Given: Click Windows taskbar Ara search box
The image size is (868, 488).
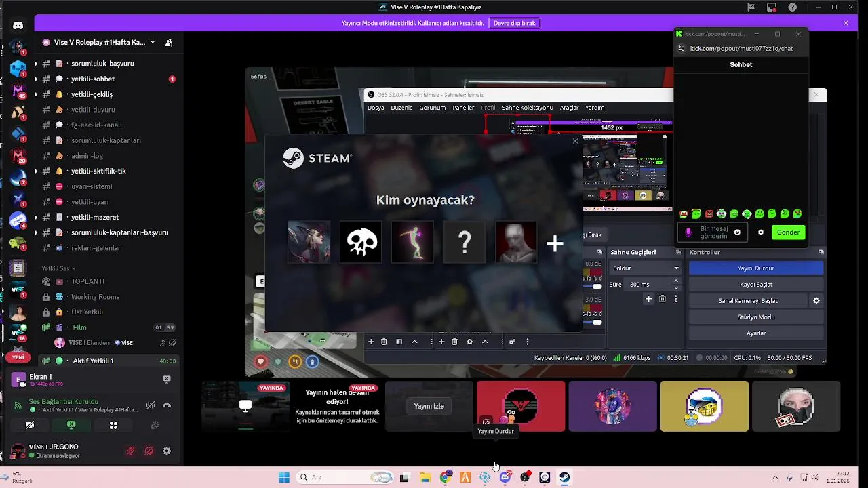Looking at the screenshot, I should 346,477.
